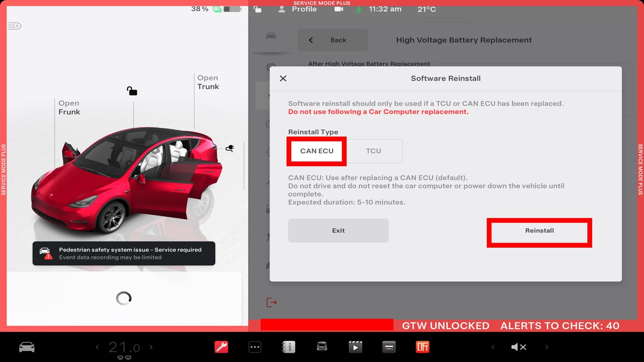Image resolution: width=644 pixels, height=362 pixels.
Task: Open car controls from bottom-left car icon
Action: pyautogui.click(x=27, y=347)
